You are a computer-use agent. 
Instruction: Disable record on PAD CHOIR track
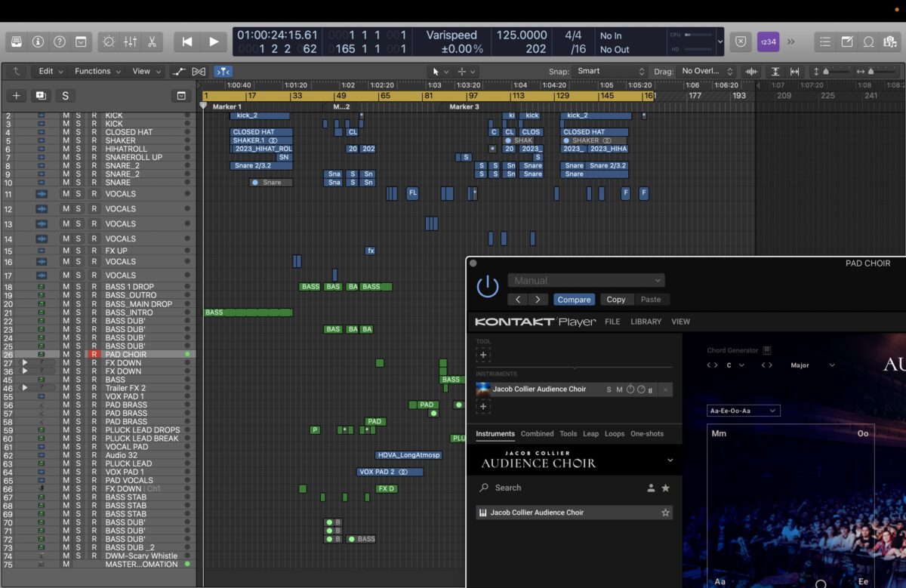coord(94,354)
